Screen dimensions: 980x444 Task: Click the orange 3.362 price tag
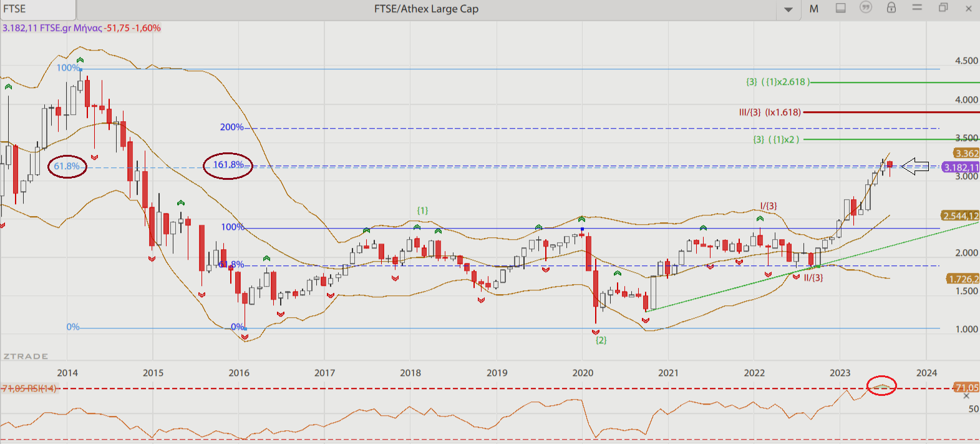(966, 153)
